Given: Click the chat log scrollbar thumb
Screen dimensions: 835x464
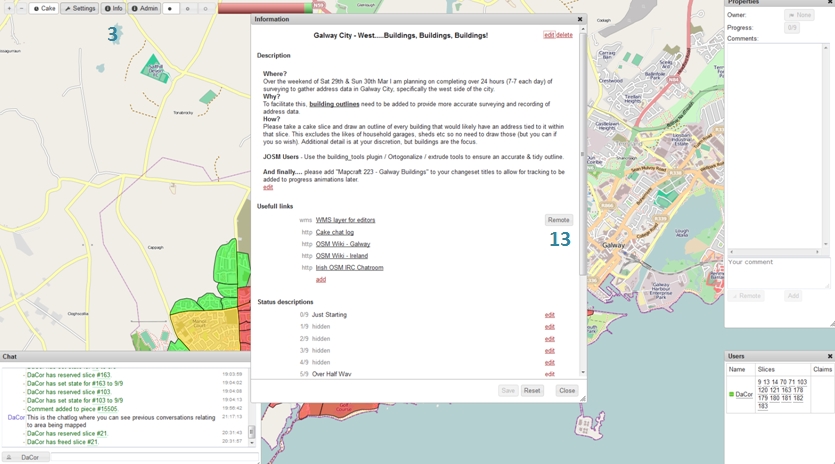Looking at the screenshot, I should (252, 430).
